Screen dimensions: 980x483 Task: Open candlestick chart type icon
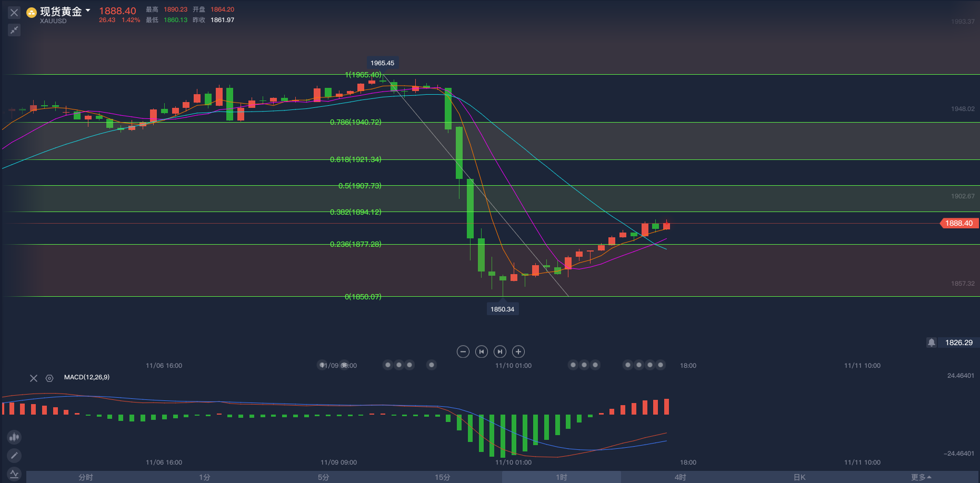tap(14, 437)
